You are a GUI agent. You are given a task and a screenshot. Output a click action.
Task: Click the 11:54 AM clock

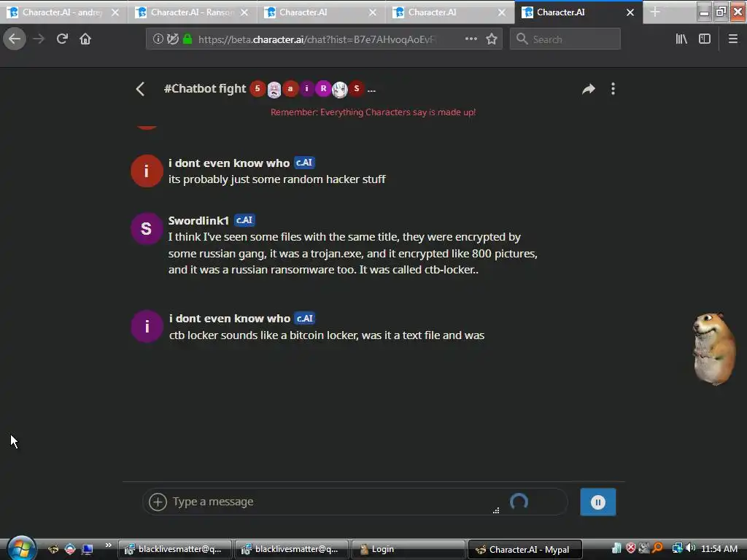719,549
